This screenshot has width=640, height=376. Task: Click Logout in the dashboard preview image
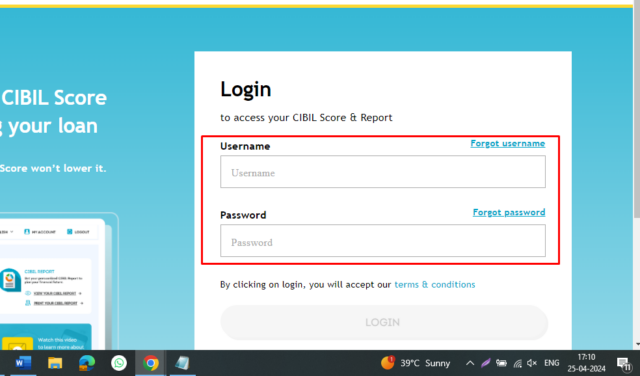[78, 232]
